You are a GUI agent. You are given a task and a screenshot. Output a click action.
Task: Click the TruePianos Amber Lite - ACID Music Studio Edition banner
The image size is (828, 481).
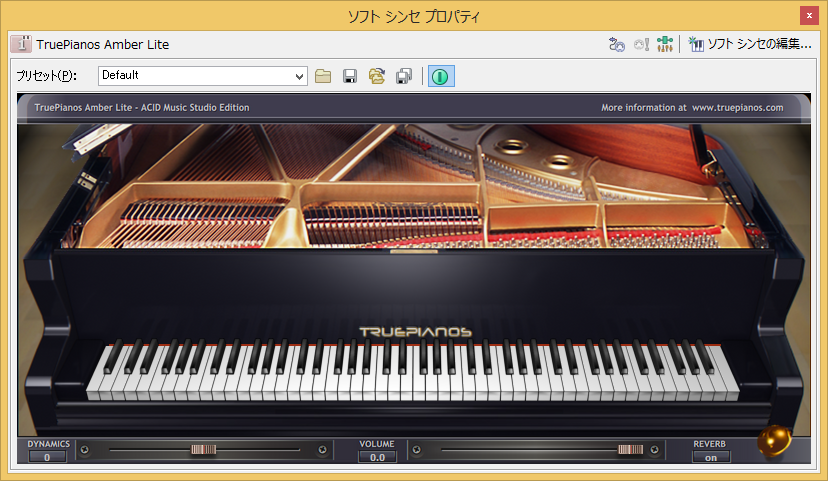(142, 108)
